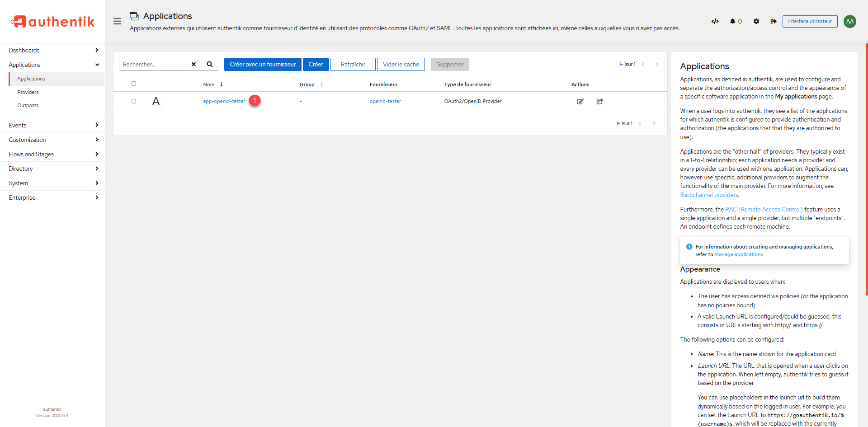Open the openid-tester provider link
The image size is (868, 427).
tap(385, 101)
